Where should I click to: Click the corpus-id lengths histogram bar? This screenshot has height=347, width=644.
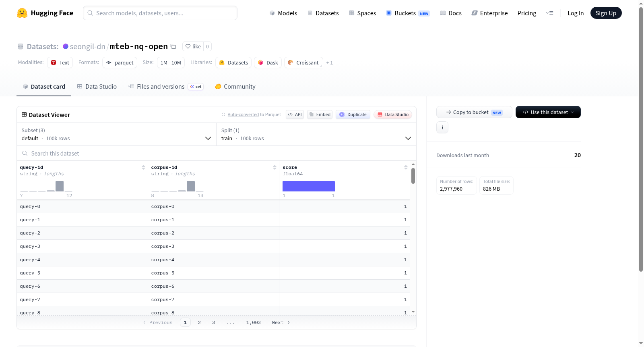pyautogui.click(x=191, y=186)
